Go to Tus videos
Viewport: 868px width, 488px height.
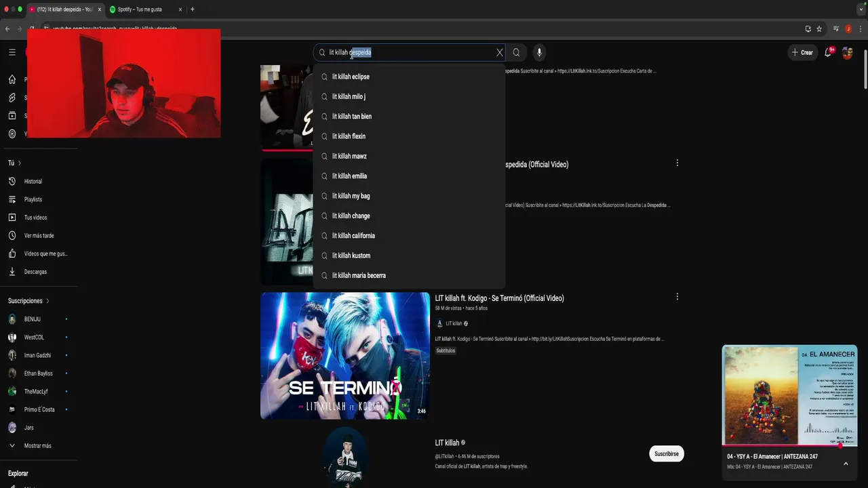point(35,218)
